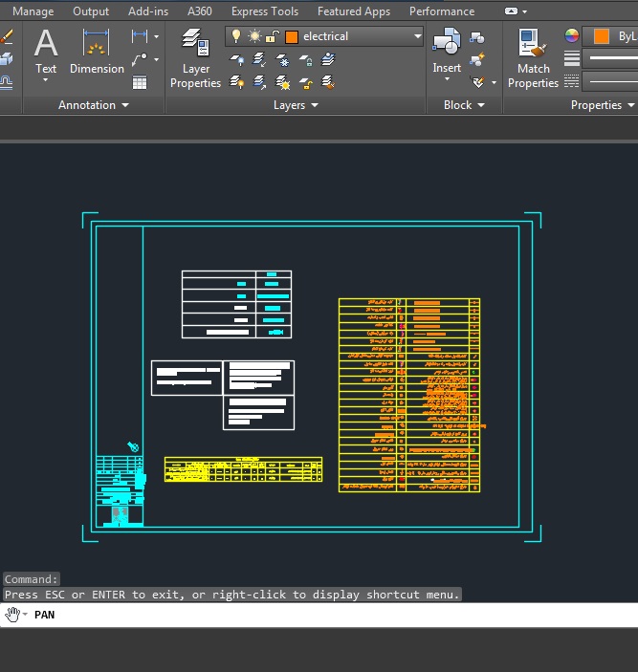Open the electrical layer dropdown list
Screen dimensions: 638x672
(x=417, y=36)
